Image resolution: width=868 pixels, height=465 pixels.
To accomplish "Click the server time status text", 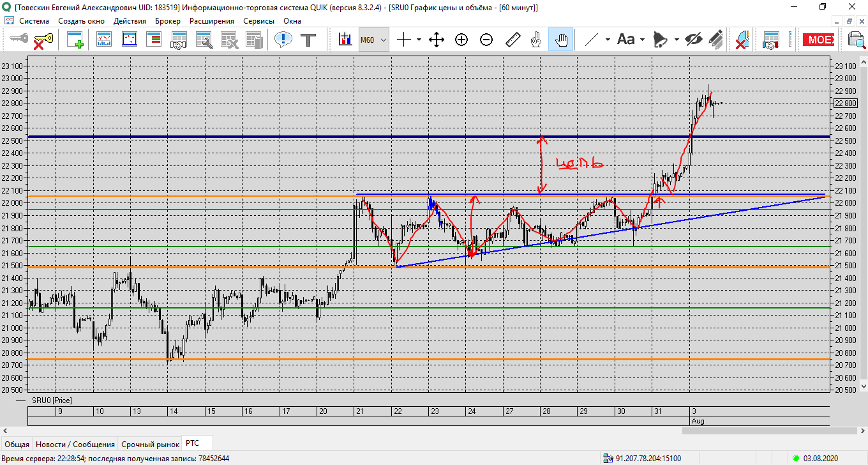I will coord(116,459).
